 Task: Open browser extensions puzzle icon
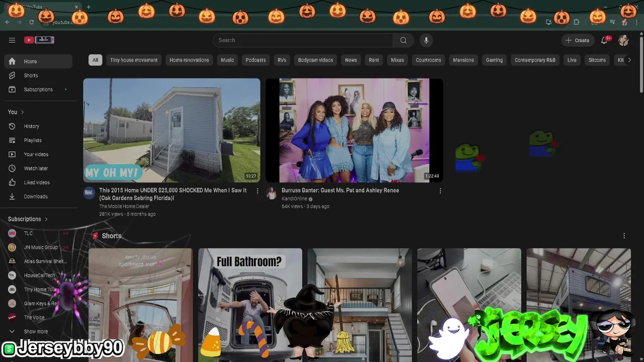coord(577,22)
